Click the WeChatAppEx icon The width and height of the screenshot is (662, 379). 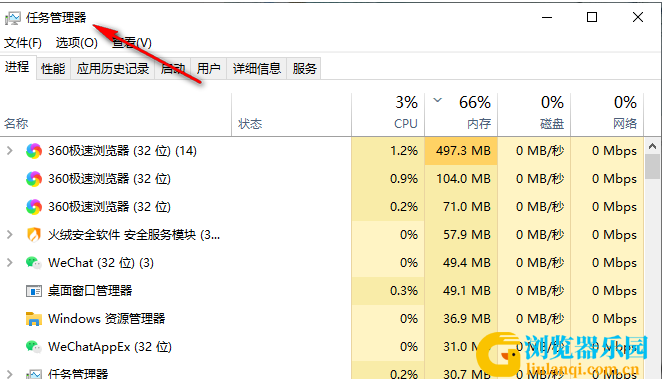point(34,347)
